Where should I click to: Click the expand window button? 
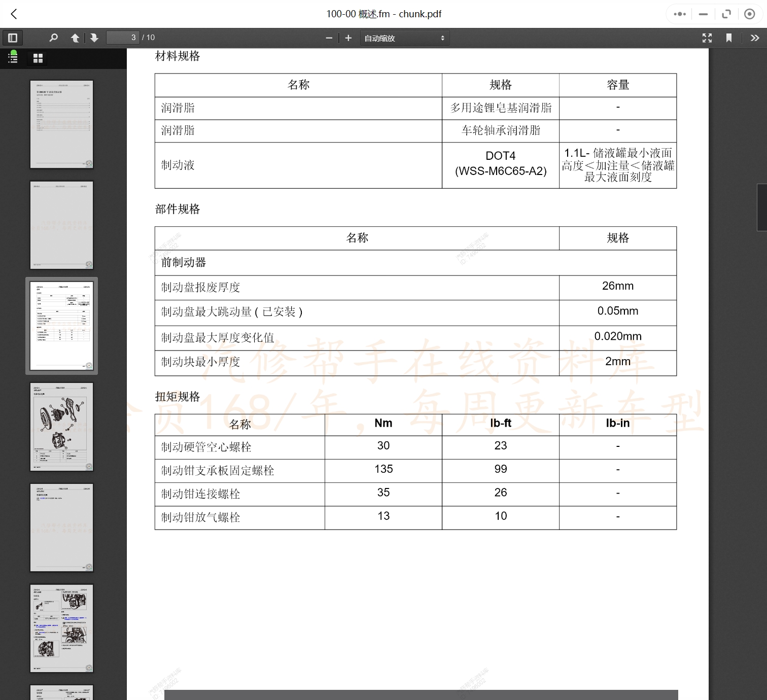point(726,14)
